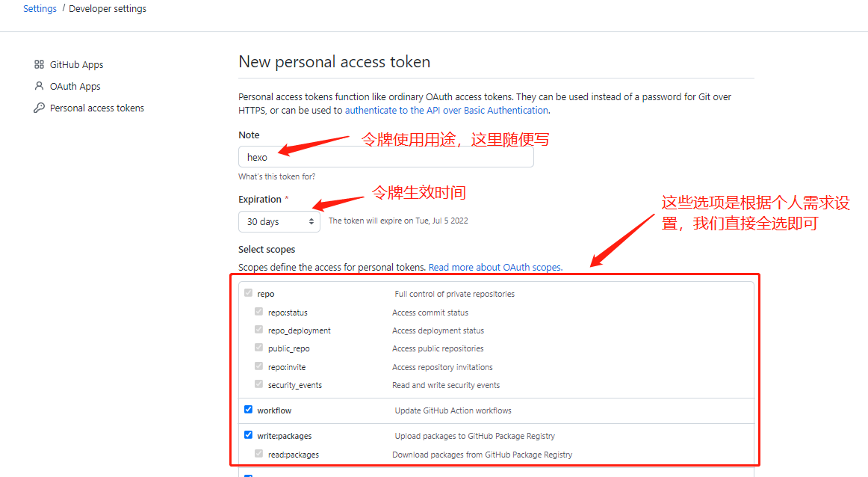
Task: Toggle the security_events checkbox
Action: tap(258, 384)
